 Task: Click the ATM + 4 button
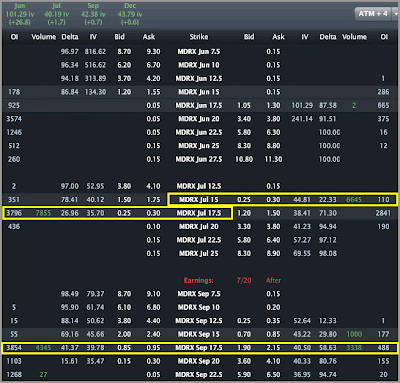click(x=373, y=14)
